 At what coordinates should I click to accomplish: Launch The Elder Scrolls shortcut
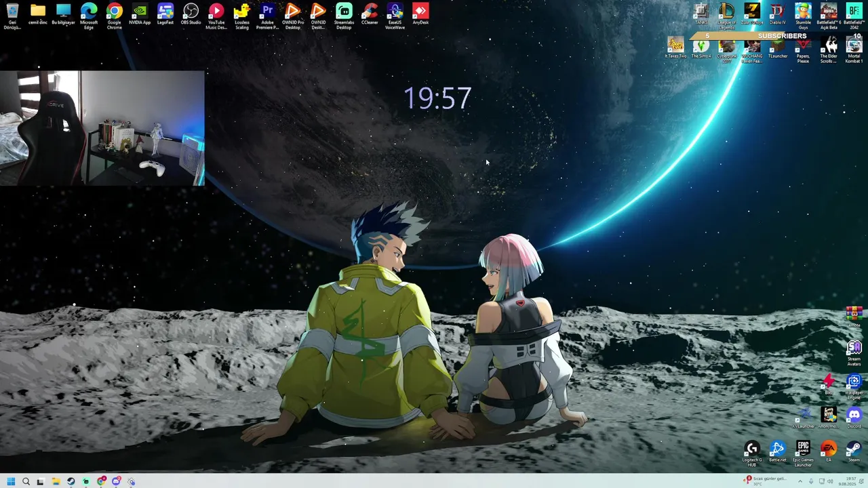(829, 51)
